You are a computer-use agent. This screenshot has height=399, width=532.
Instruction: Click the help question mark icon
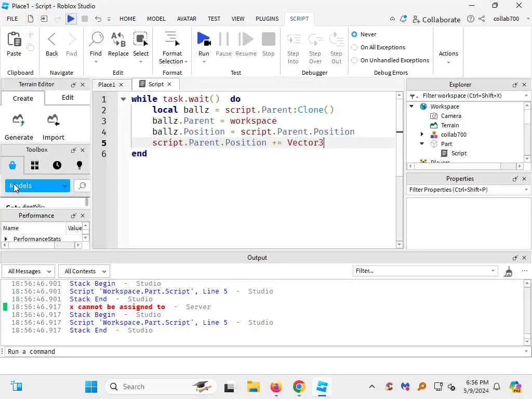tap(470, 19)
